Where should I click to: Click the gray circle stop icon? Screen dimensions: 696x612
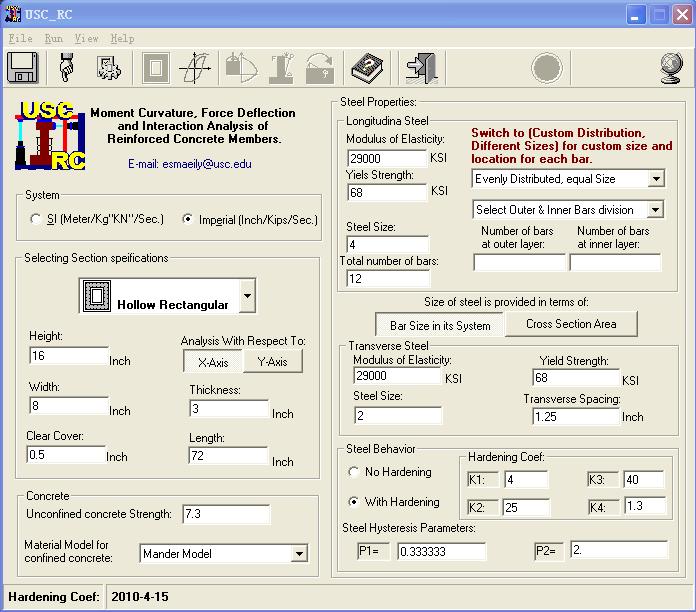(546, 68)
